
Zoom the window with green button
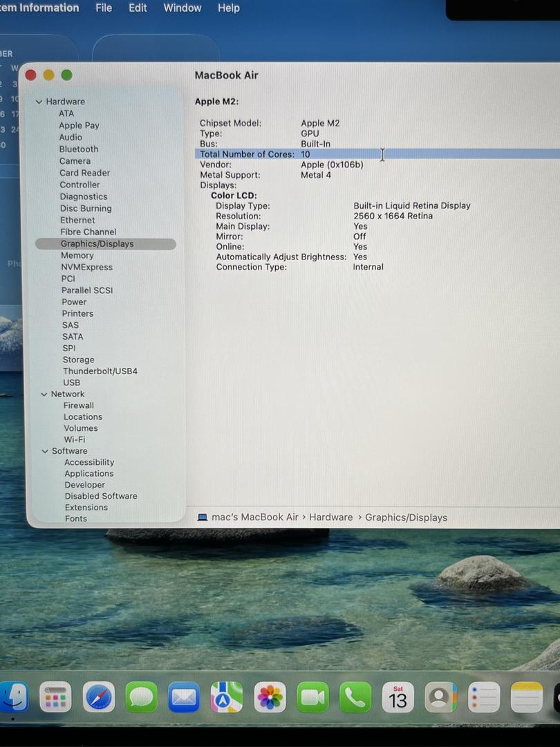(66, 75)
